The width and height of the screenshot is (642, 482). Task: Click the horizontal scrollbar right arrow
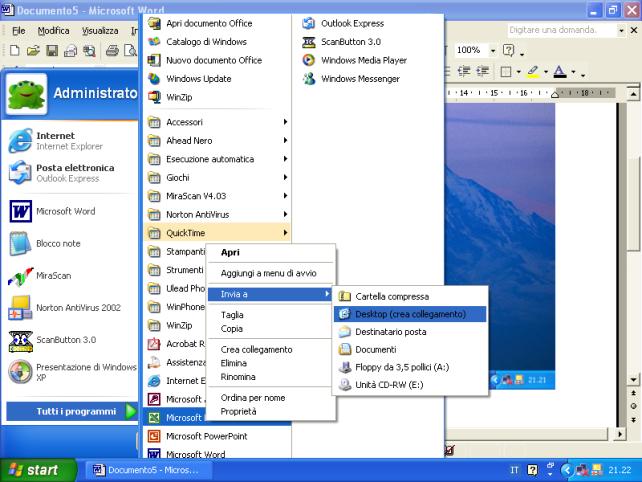(x=620, y=434)
